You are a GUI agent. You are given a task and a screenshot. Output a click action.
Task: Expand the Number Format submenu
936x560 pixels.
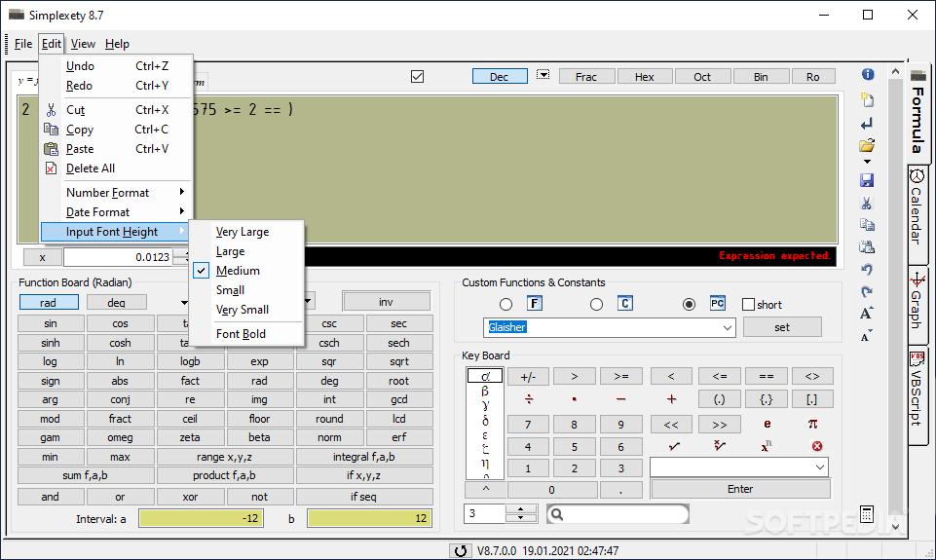[x=117, y=192]
